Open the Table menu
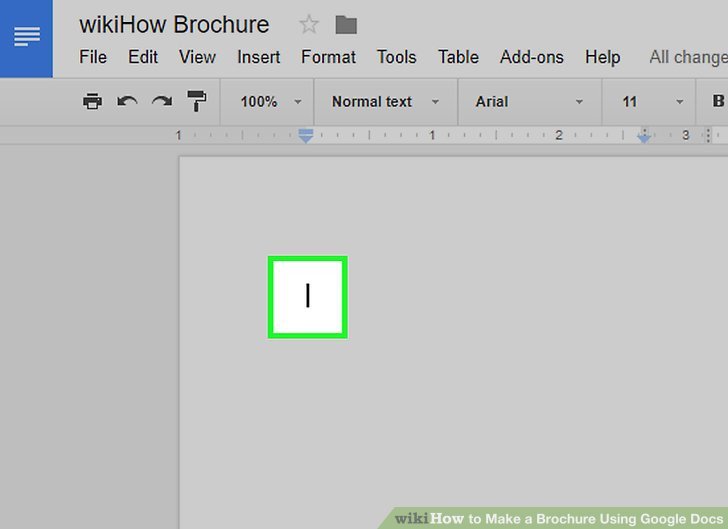The height and width of the screenshot is (529, 728). [458, 57]
